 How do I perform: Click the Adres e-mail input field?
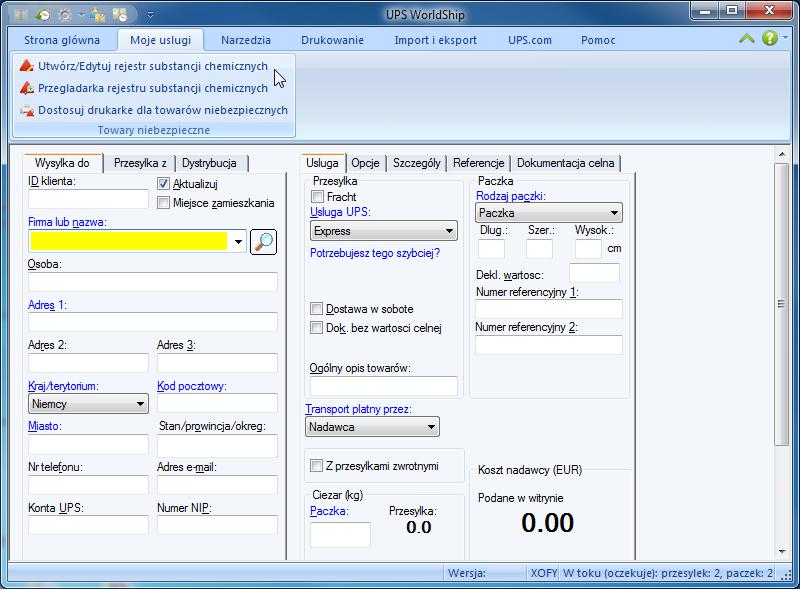pos(217,485)
